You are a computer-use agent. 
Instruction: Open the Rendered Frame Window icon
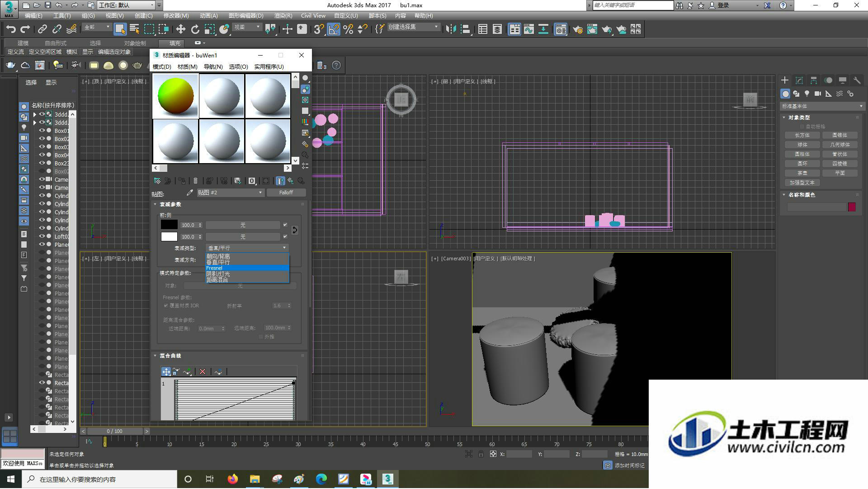(592, 29)
